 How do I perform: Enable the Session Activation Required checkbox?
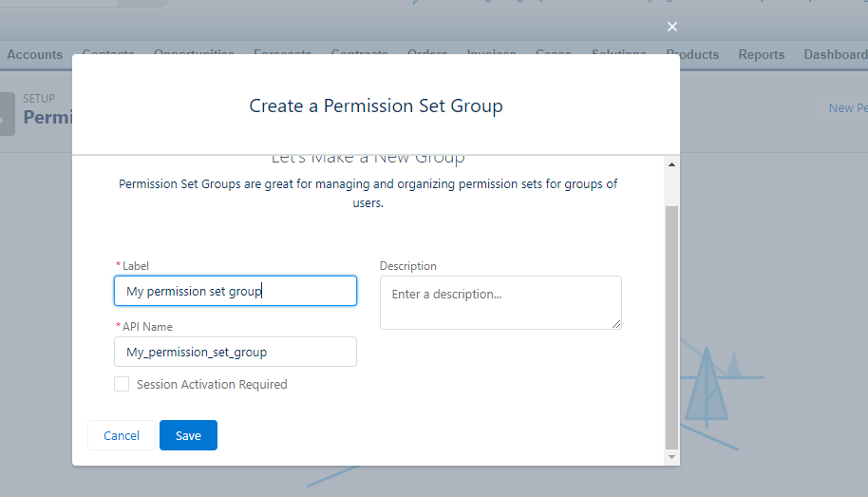tap(122, 384)
